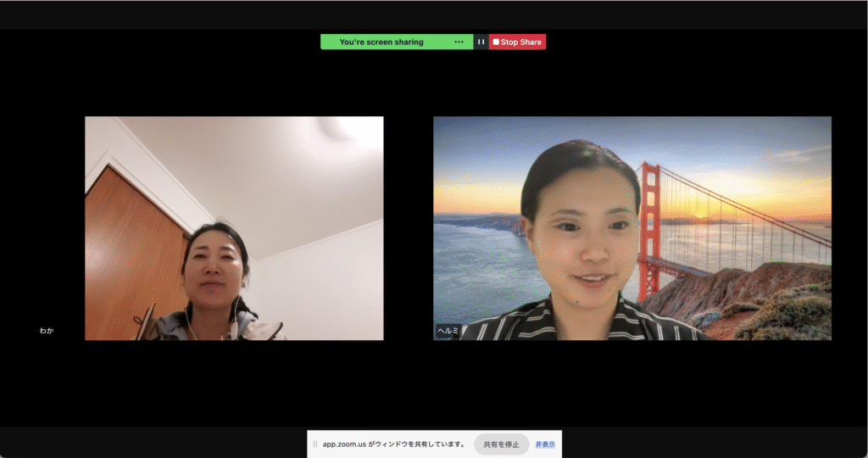The height and width of the screenshot is (458, 868).
Task: Click the green "You're screen sharing" label
Action: click(x=381, y=42)
